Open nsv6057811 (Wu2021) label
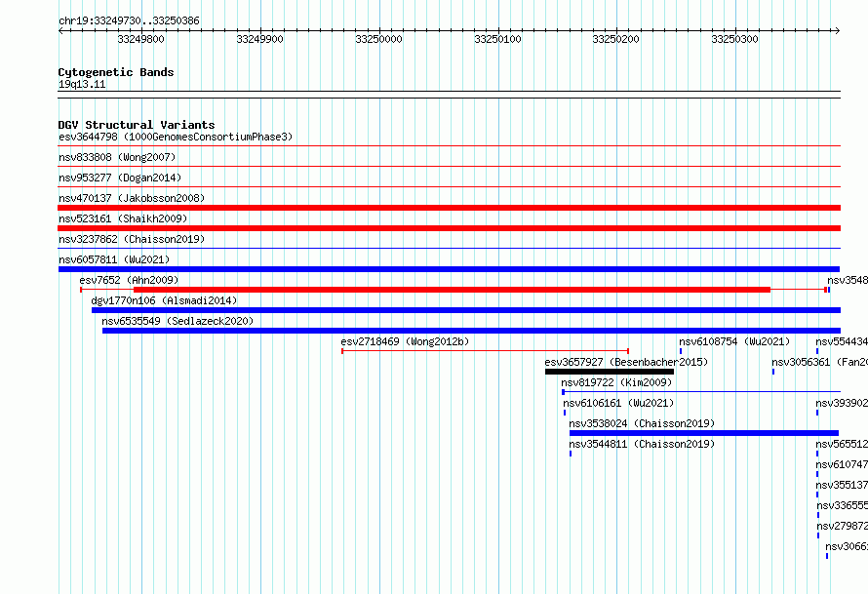The height and width of the screenshot is (594, 868). pos(114,259)
